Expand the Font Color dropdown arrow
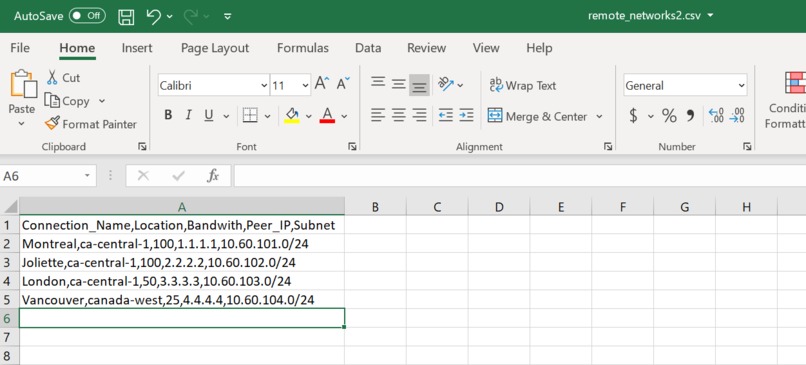The height and width of the screenshot is (365, 806). [x=344, y=116]
